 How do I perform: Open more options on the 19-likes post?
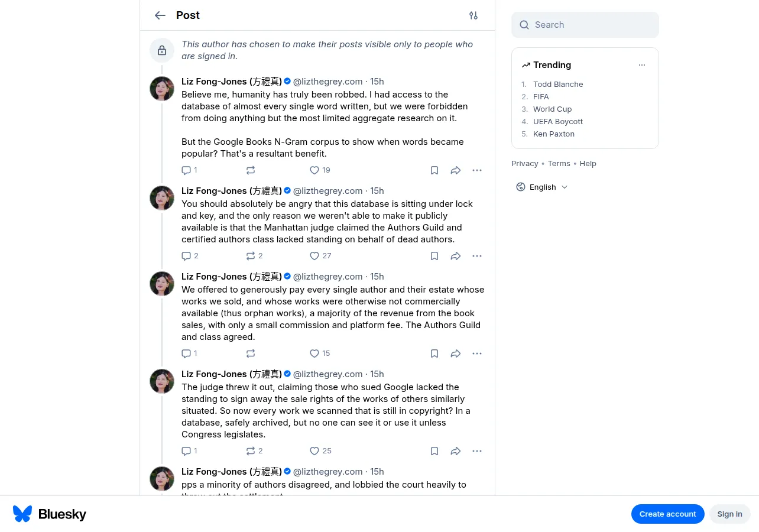pos(477,170)
